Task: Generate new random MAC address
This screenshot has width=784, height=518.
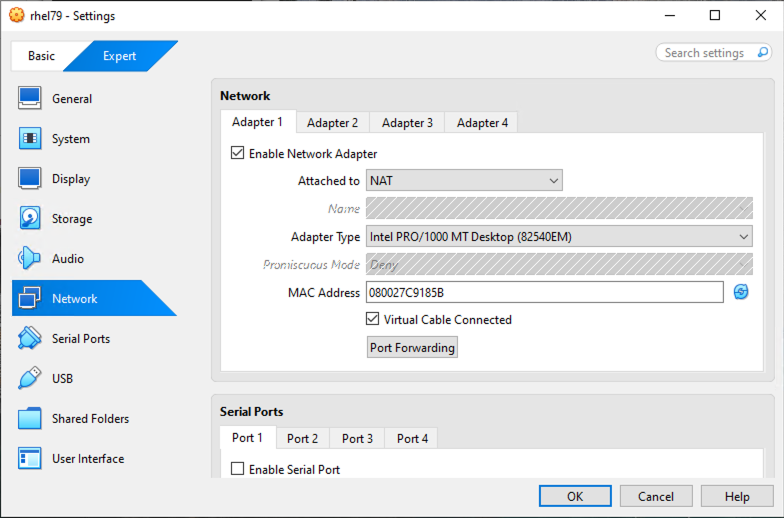Action: tap(741, 292)
